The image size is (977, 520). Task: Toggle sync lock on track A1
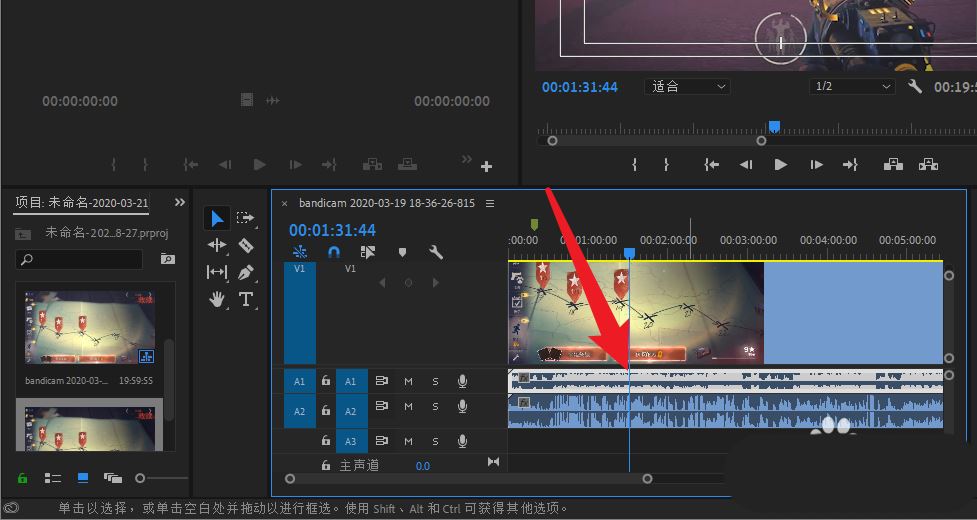click(381, 381)
